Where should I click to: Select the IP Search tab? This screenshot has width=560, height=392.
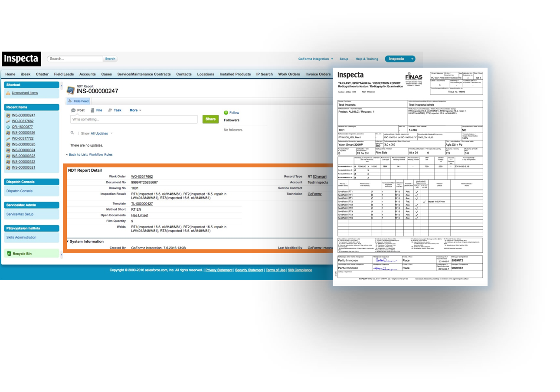[x=264, y=74]
